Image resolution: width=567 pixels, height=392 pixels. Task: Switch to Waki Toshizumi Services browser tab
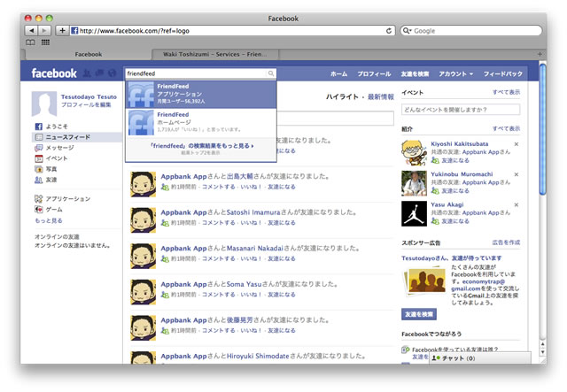point(215,54)
